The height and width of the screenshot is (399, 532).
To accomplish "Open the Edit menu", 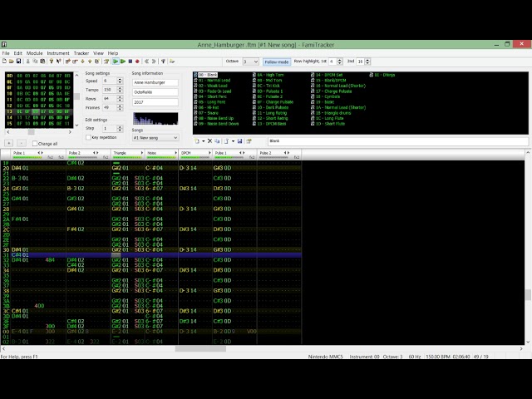I will [x=18, y=53].
